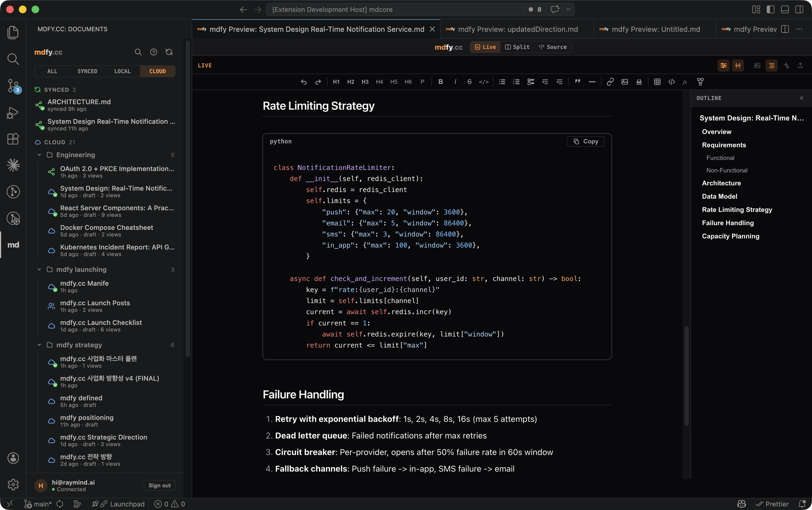The width and height of the screenshot is (812, 510).
Task: Click the Sign out button
Action: [159, 485]
